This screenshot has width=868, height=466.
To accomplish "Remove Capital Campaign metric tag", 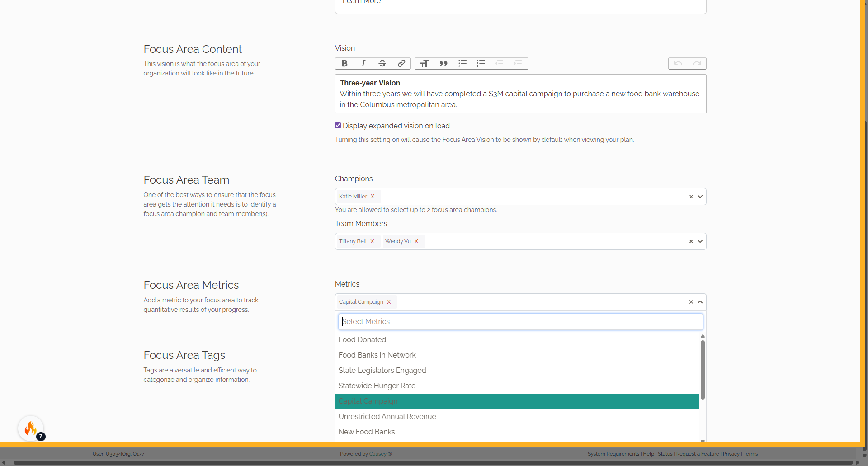I will (x=389, y=302).
